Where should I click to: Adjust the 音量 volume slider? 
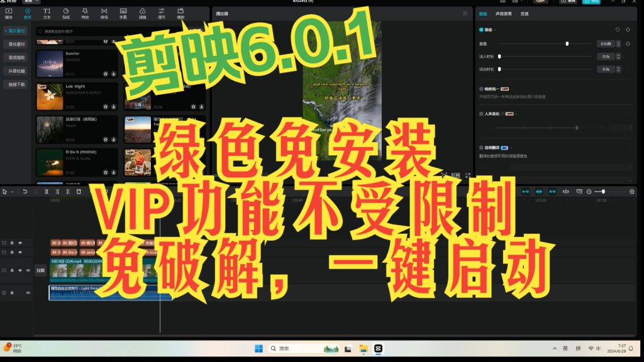point(566,43)
